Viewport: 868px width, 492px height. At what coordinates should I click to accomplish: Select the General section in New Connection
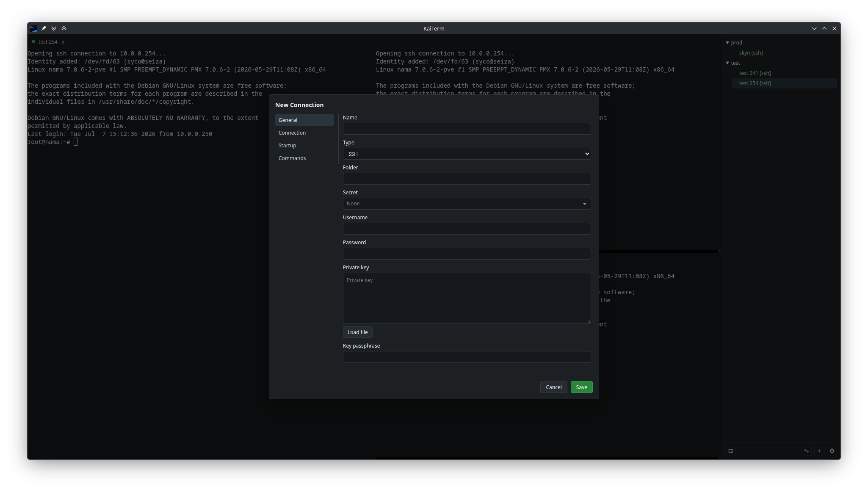(x=304, y=120)
